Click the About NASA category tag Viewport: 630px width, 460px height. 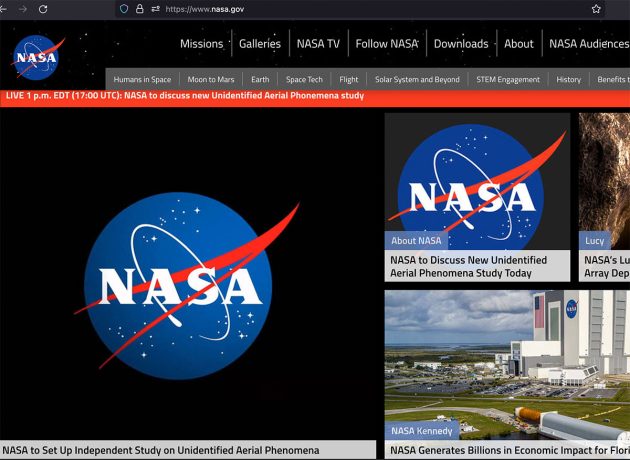pos(416,241)
